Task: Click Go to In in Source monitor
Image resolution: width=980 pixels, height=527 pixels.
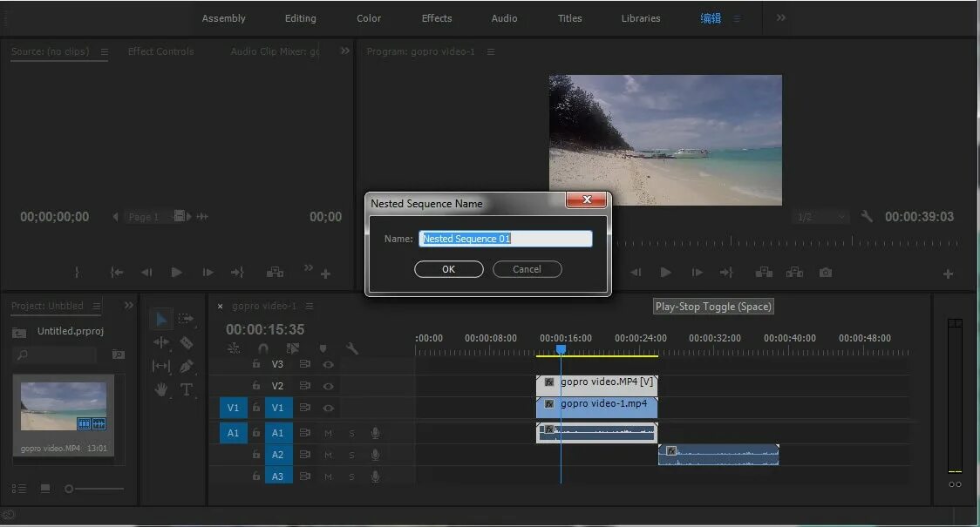Action: (117, 273)
